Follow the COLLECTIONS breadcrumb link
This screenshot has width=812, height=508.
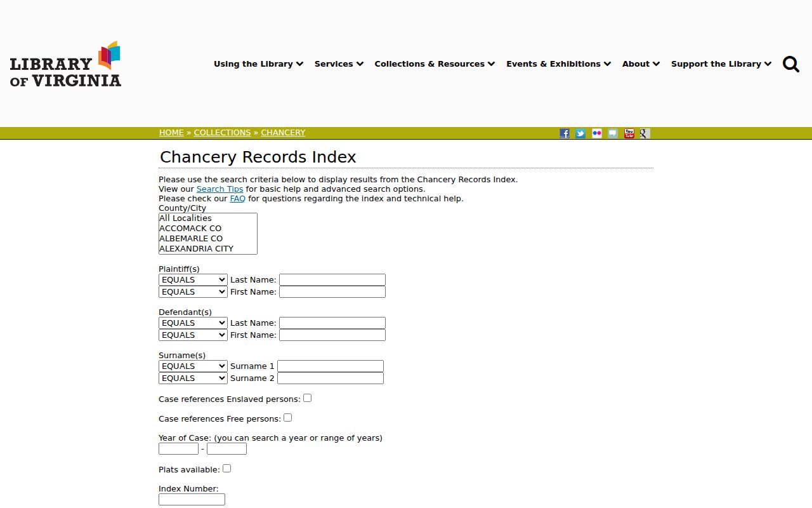(x=222, y=133)
